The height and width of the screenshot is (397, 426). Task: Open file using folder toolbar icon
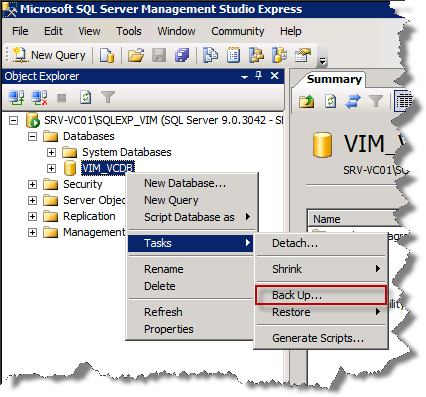pos(136,55)
